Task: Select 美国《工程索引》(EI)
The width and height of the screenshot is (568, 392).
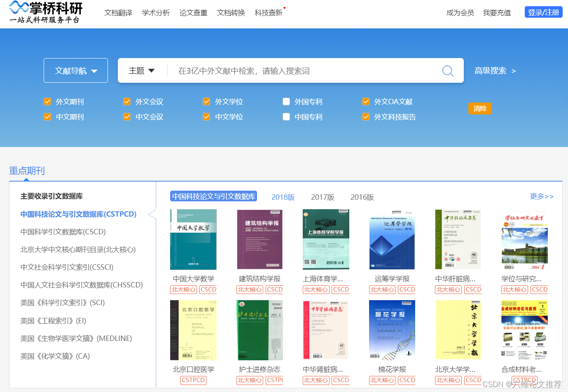Action: [x=53, y=321]
